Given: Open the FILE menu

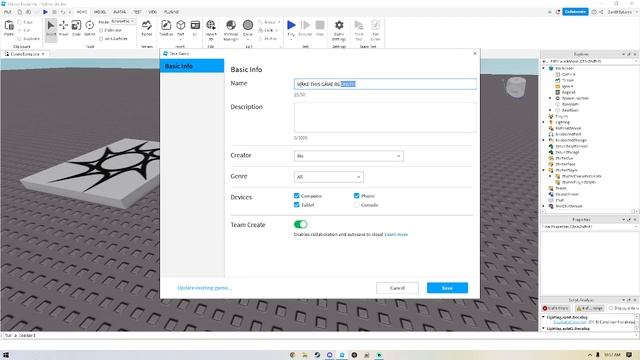Looking at the screenshot, I should (8, 12).
